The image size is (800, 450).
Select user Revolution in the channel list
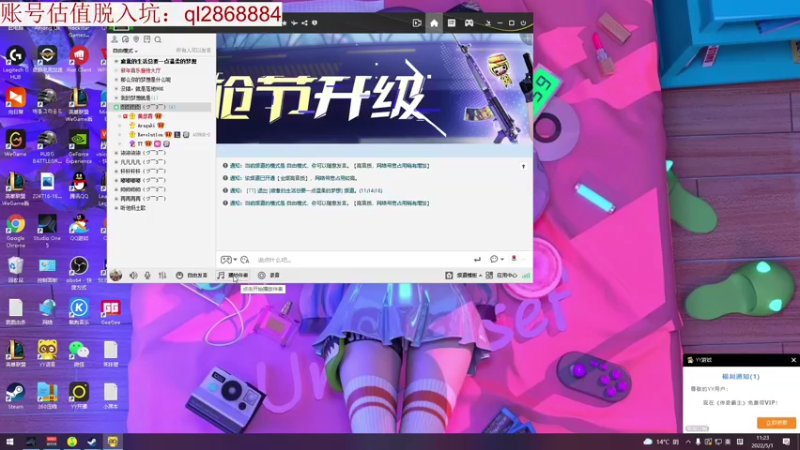[151, 135]
